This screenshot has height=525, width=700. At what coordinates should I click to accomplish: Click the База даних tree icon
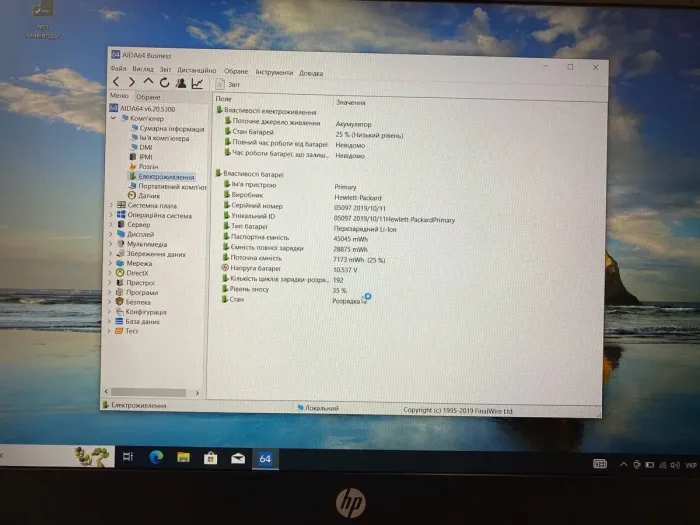coord(119,321)
